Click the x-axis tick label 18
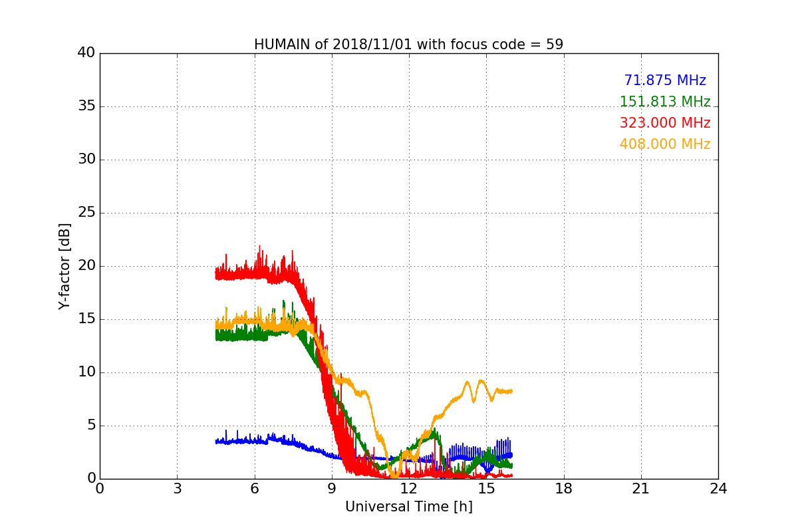798x532 pixels. click(x=564, y=489)
